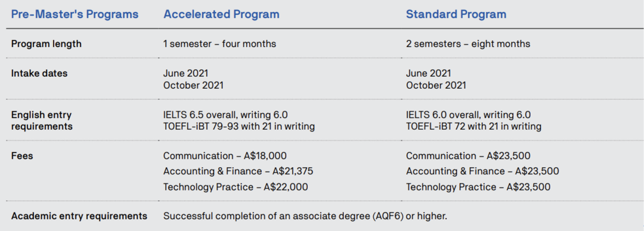This screenshot has width=644, height=231.
Task: Click the associate degree (AQF6) requirement text
Action: [x=305, y=216]
